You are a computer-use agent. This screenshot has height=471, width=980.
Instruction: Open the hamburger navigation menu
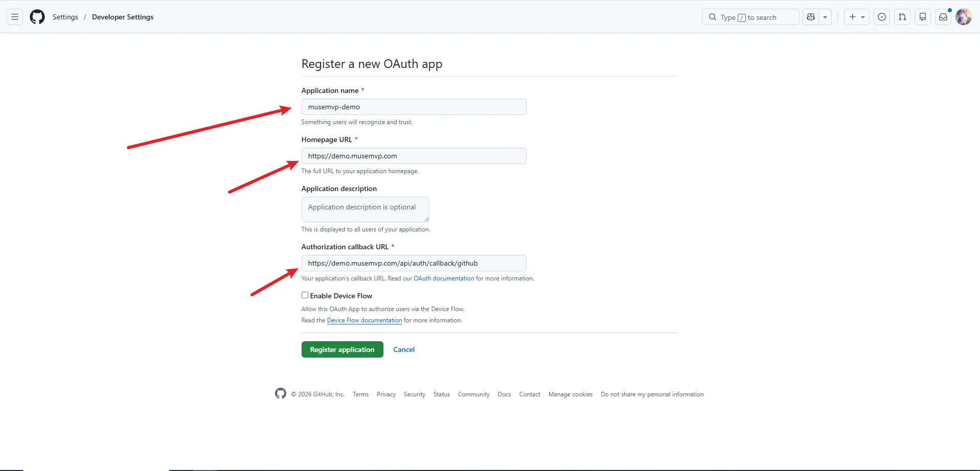(x=15, y=17)
